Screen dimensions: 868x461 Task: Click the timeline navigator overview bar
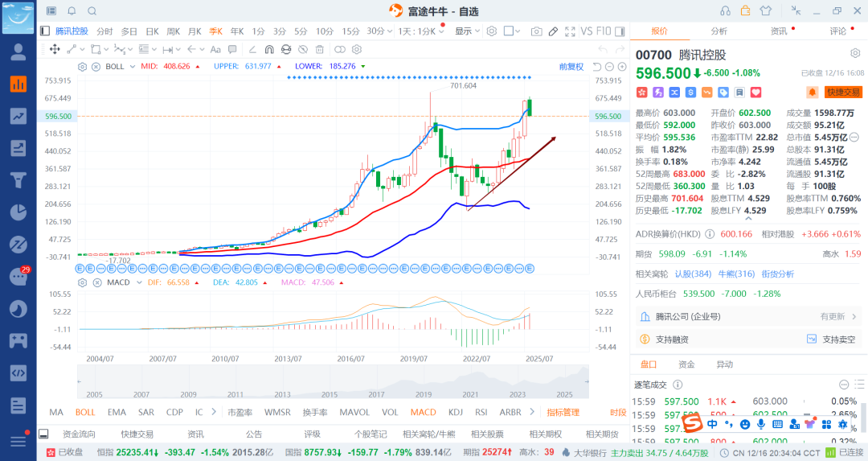333,382
